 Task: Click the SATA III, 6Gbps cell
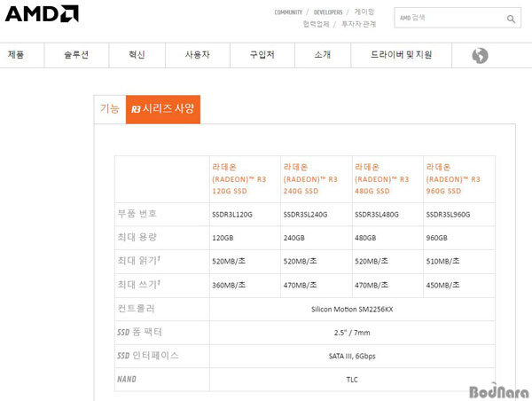352,356
